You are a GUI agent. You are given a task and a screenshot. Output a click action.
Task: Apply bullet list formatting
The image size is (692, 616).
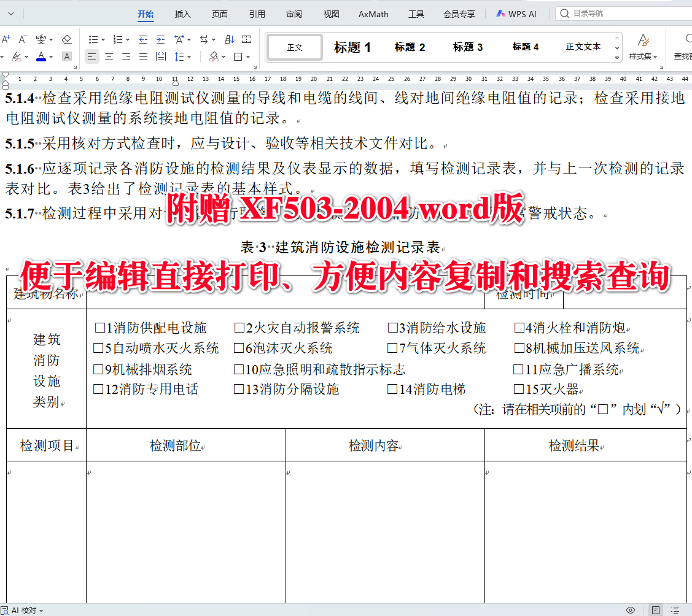coord(93,39)
